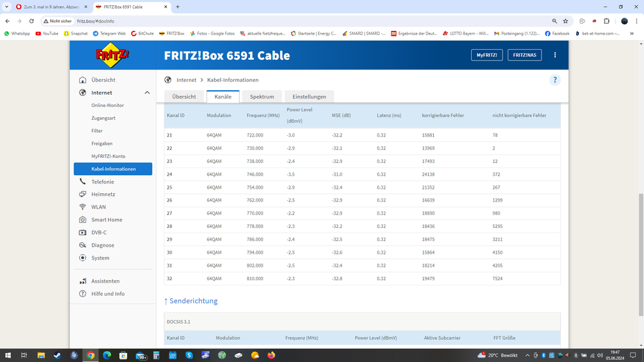Collapse the Internet menu section

coord(147,93)
